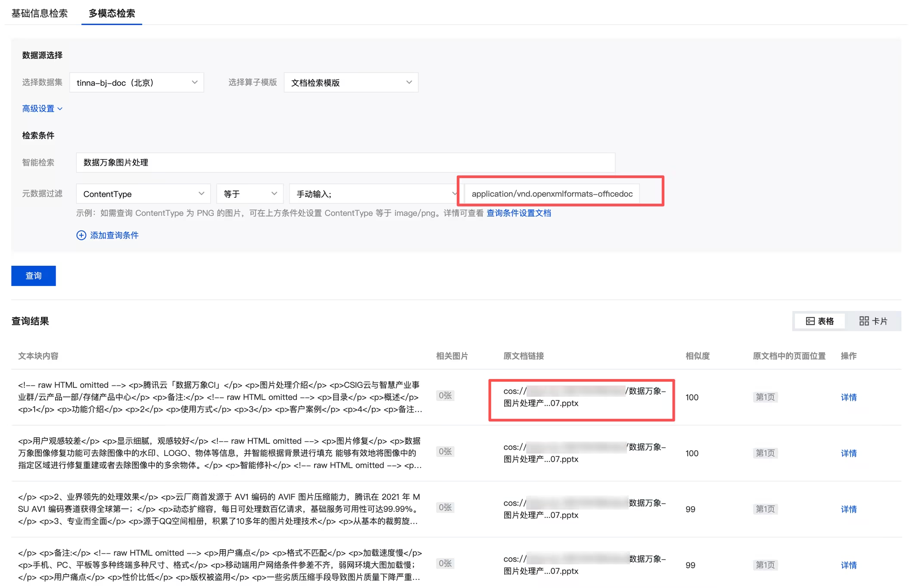Open 详情 for the fourth result

(848, 565)
